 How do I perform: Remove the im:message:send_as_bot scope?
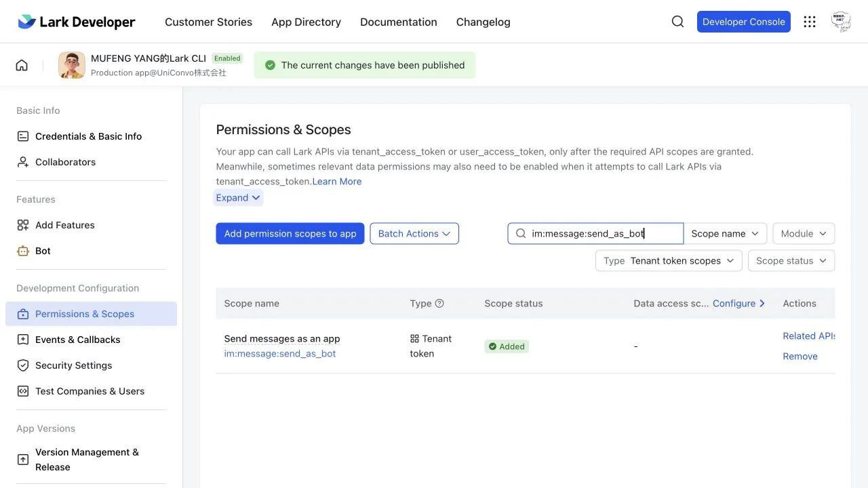click(800, 357)
